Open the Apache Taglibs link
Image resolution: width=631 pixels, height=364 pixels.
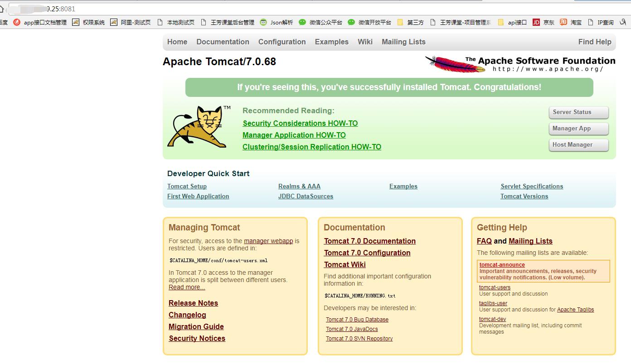tap(575, 310)
